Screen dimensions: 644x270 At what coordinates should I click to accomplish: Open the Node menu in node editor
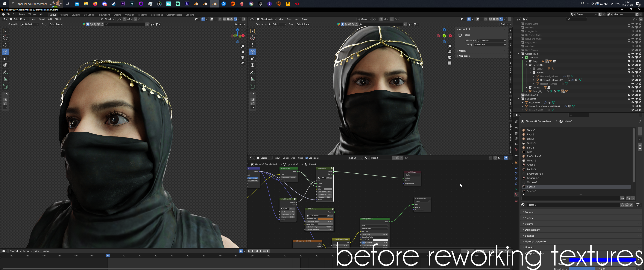(x=300, y=158)
